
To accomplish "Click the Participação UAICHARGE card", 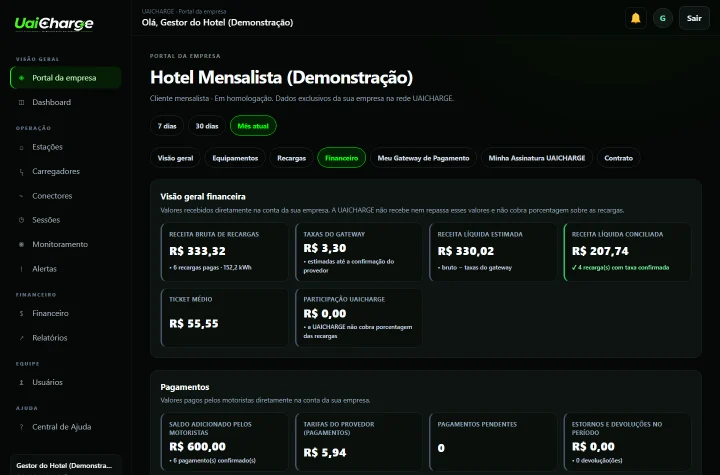I will coord(359,317).
